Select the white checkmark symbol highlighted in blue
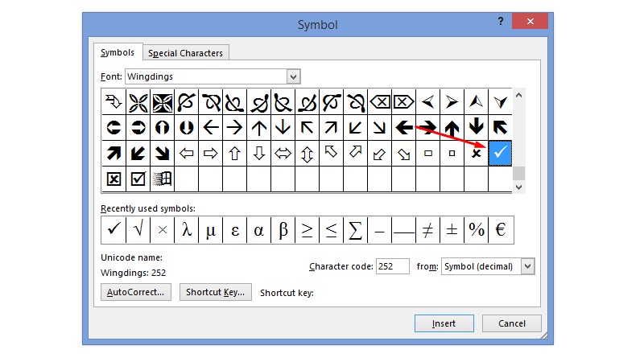The height and width of the screenshot is (362, 644). pos(500,153)
